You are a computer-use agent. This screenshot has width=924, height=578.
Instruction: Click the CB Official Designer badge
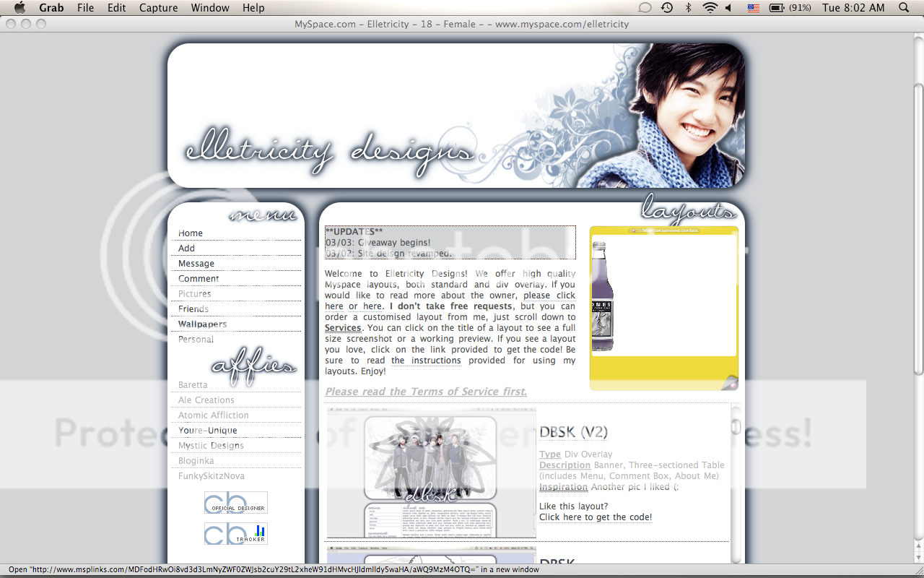(235, 503)
